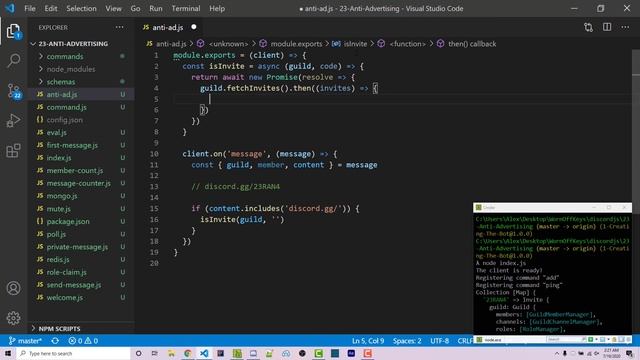
Task: Change indentation via Spaces: 2
Action: tap(407, 340)
